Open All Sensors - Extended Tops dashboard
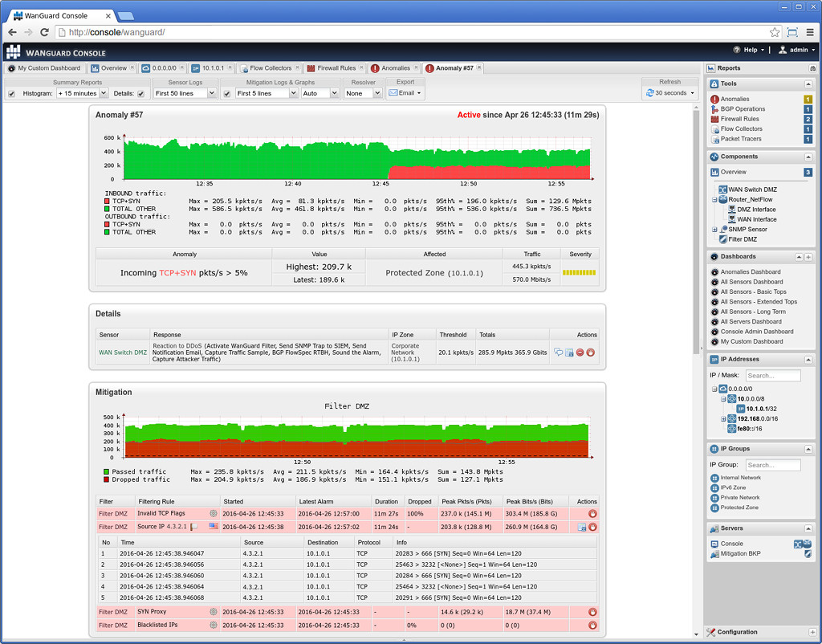The image size is (822, 644). (759, 302)
